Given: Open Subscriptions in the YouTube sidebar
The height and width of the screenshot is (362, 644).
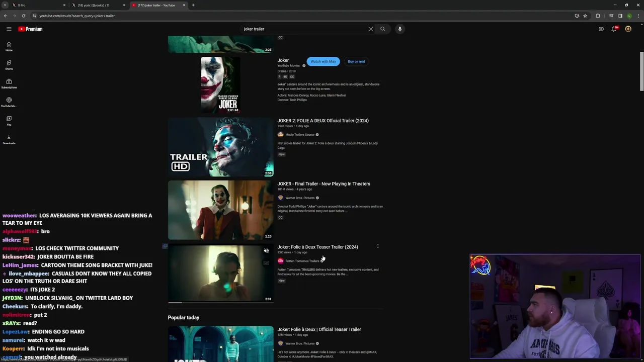Looking at the screenshot, I should [x=9, y=83].
